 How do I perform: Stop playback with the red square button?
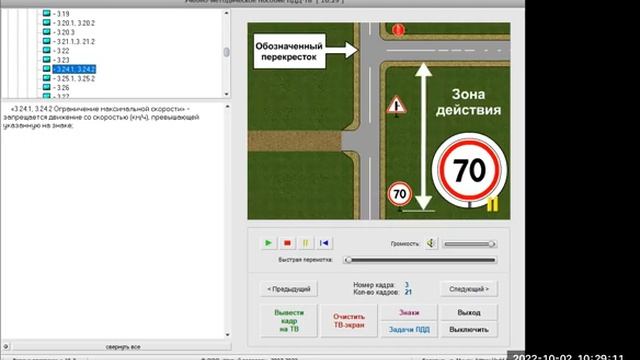pos(287,243)
